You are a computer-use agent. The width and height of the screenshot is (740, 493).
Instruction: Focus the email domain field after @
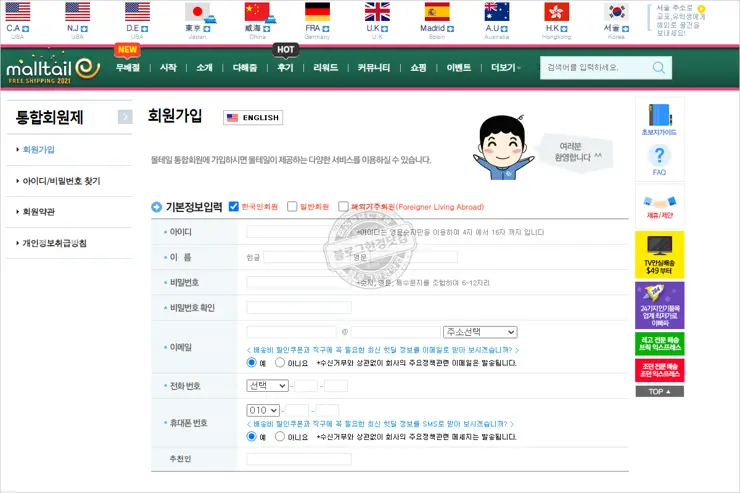[x=395, y=332]
